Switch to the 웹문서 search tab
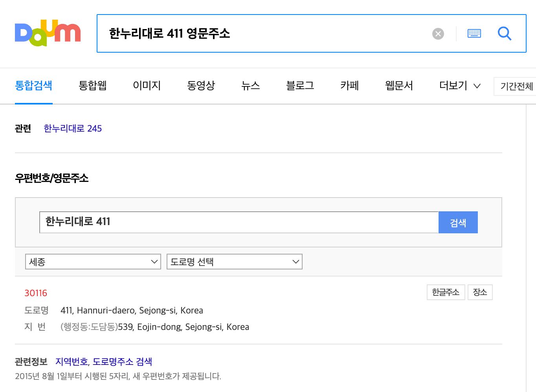 [398, 86]
